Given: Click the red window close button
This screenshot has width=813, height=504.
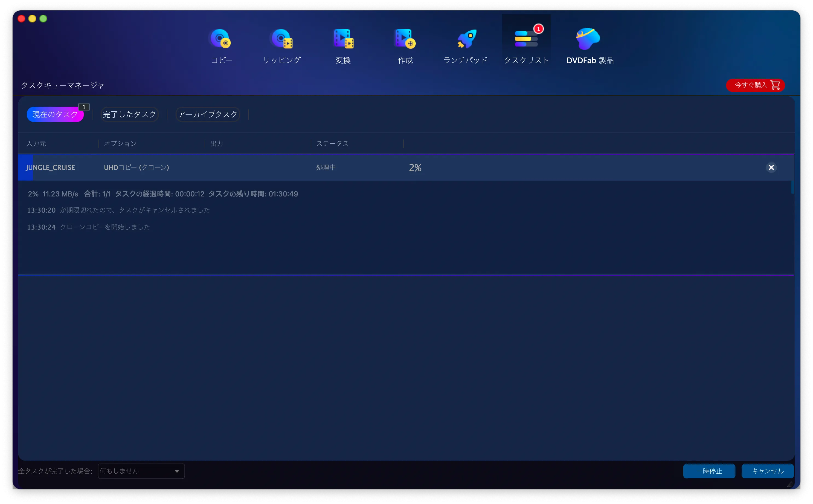Looking at the screenshot, I should tap(21, 19).
